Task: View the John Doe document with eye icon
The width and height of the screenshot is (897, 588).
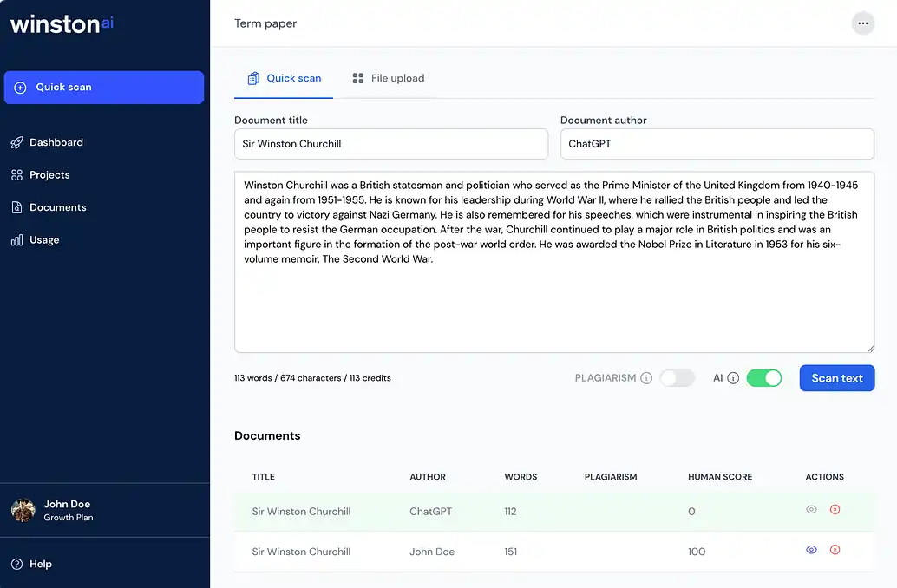Action: (x=811, y=550)
